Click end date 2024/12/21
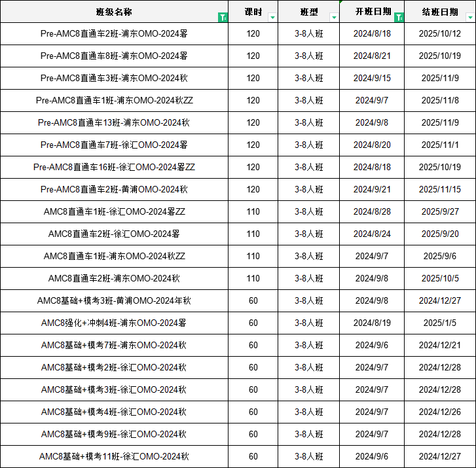 (440, 346)
